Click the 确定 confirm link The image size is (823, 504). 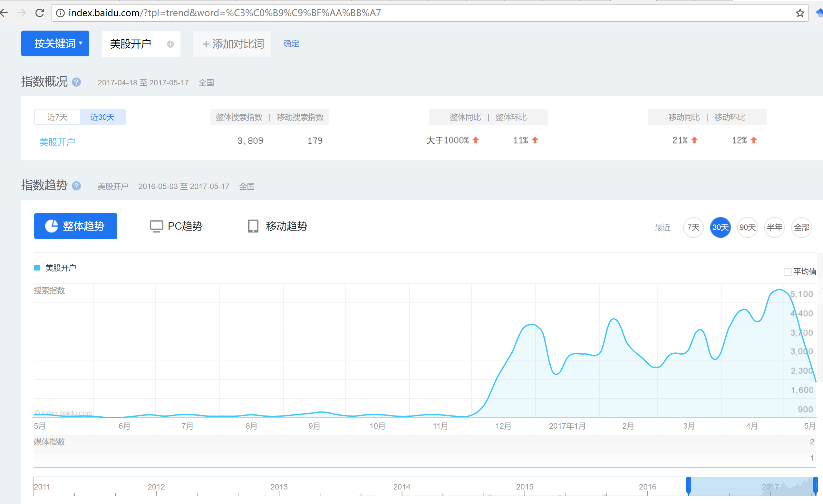[291, 43]
